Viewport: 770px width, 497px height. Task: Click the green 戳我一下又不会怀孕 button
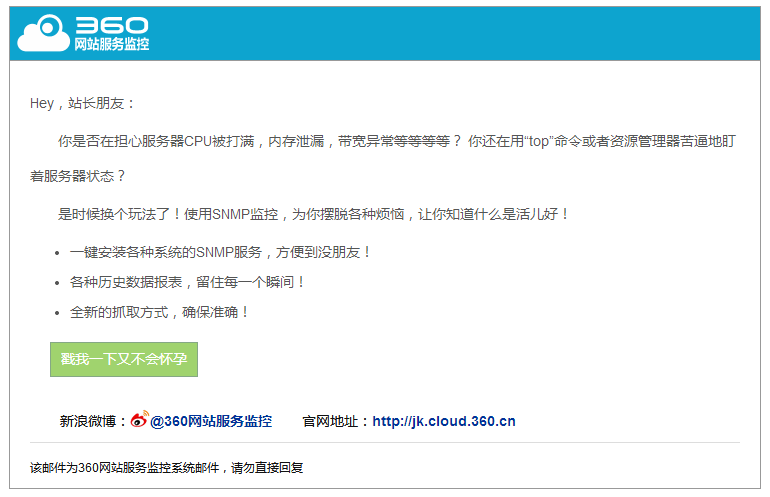(124, 359)
